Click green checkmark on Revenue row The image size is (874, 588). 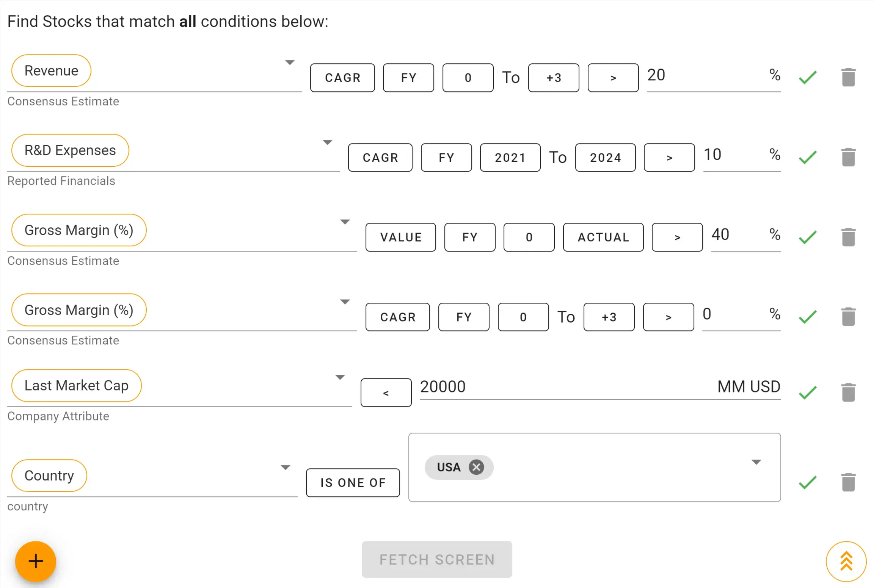807,77
